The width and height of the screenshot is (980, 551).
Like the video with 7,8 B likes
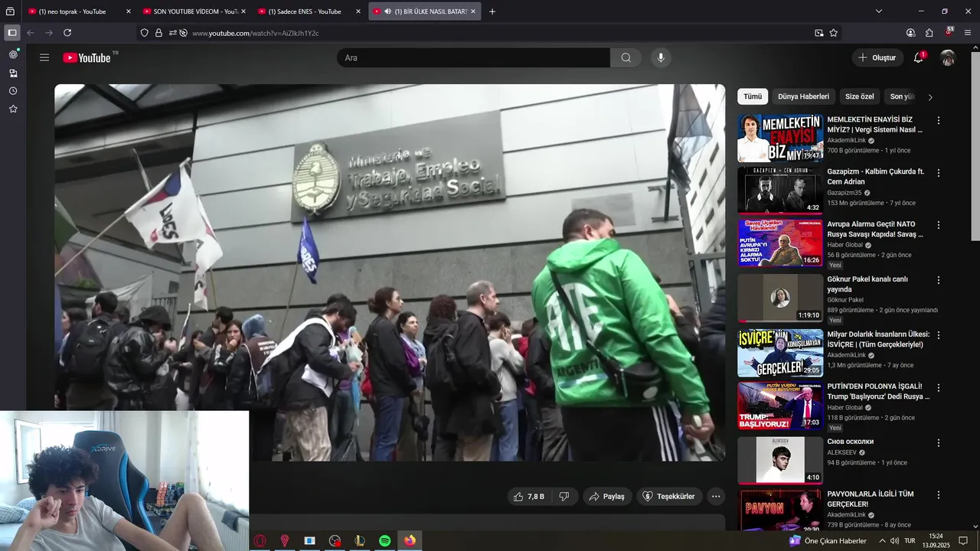[x=529, y=497]
